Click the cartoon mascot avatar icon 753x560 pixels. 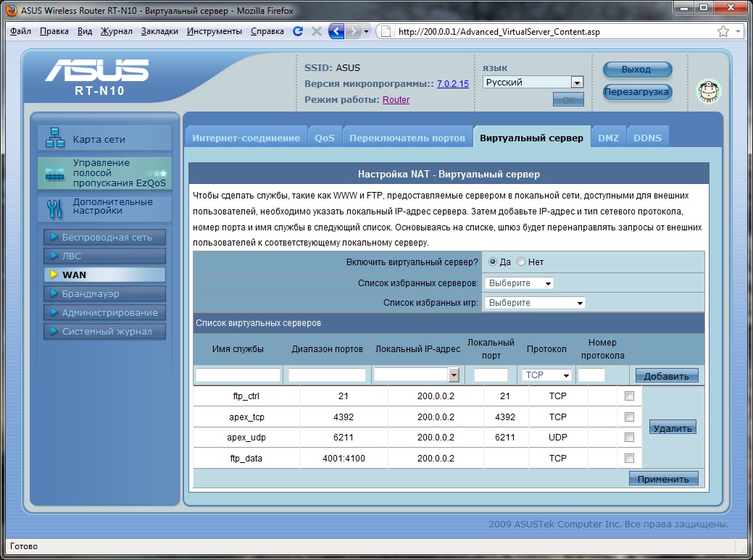(x=708, y=91)
